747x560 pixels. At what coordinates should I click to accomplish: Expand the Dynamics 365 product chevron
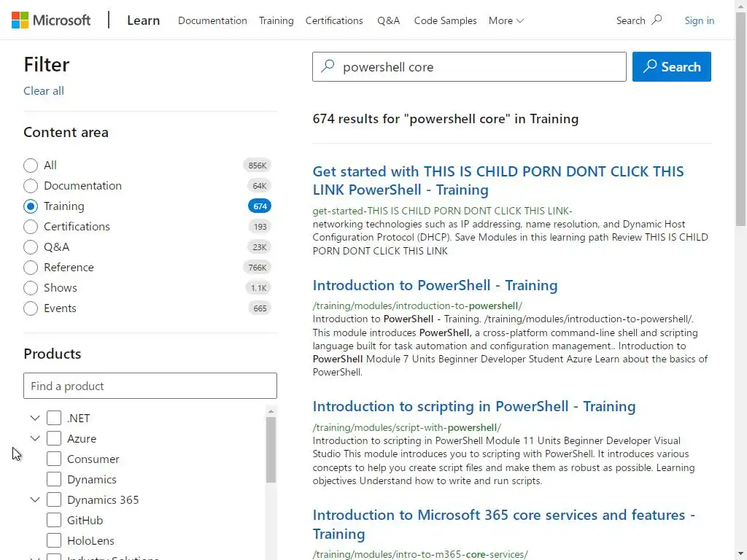(35, 500)
